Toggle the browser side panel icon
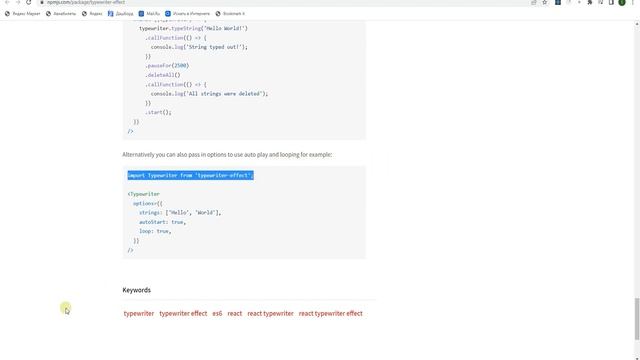The width and height of the screenshot is (640, 360). tap(611, 2)
